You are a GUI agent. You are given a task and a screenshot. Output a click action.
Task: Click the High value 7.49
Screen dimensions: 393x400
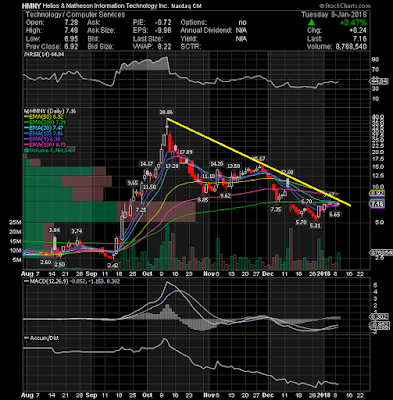(x=72, y=30)
